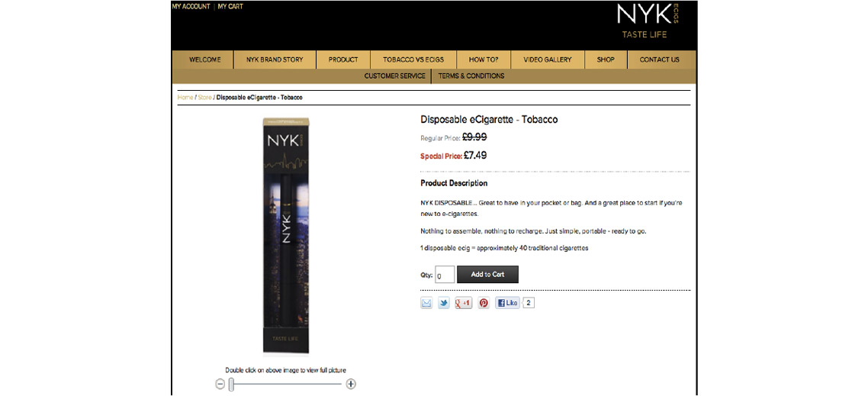The width and height of the screenshot is (868, 396).
Task: Open the Product menu
Action: pos(343,60)
